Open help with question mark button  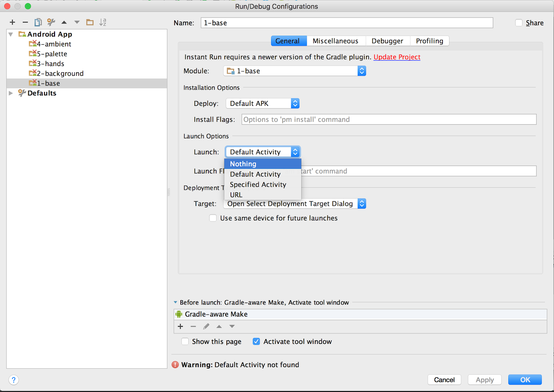(14, 380)
